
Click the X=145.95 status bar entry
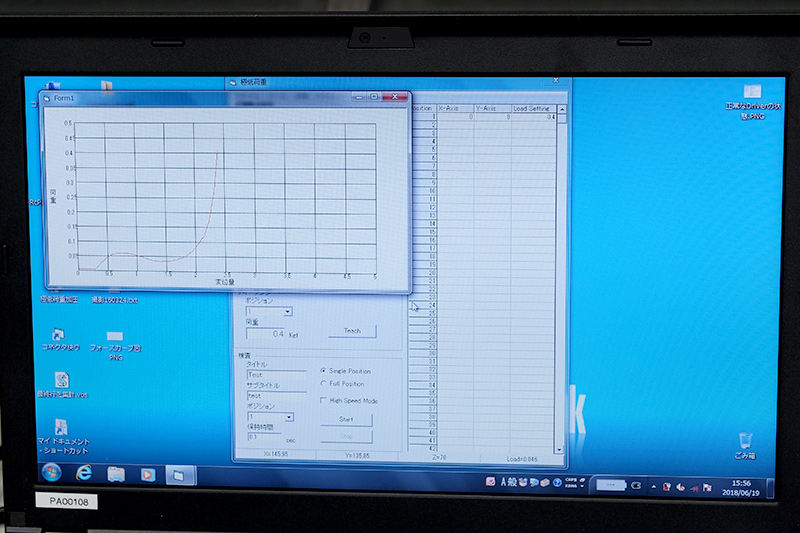click(x=276, y=454)
